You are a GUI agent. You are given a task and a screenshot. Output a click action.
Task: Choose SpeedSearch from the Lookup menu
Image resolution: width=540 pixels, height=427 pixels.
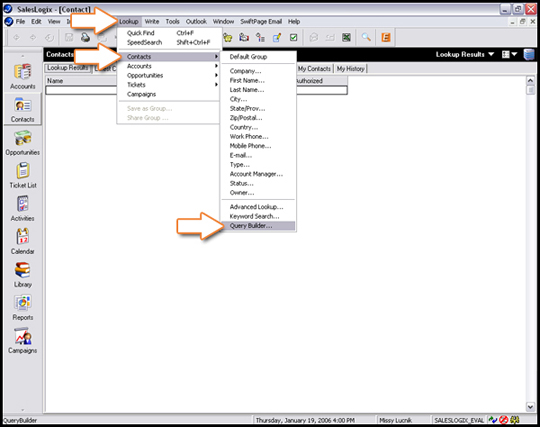tap(169, 42)
